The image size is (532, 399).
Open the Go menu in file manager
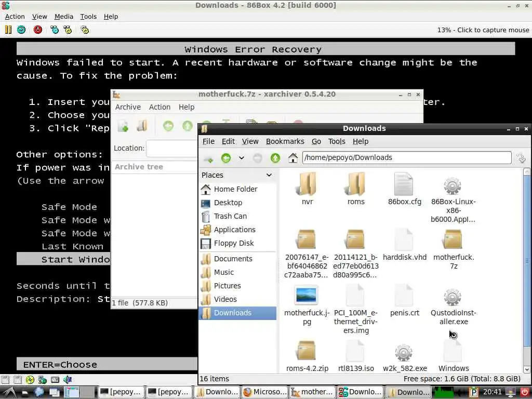pyautogui.click(x=316, y=141)
